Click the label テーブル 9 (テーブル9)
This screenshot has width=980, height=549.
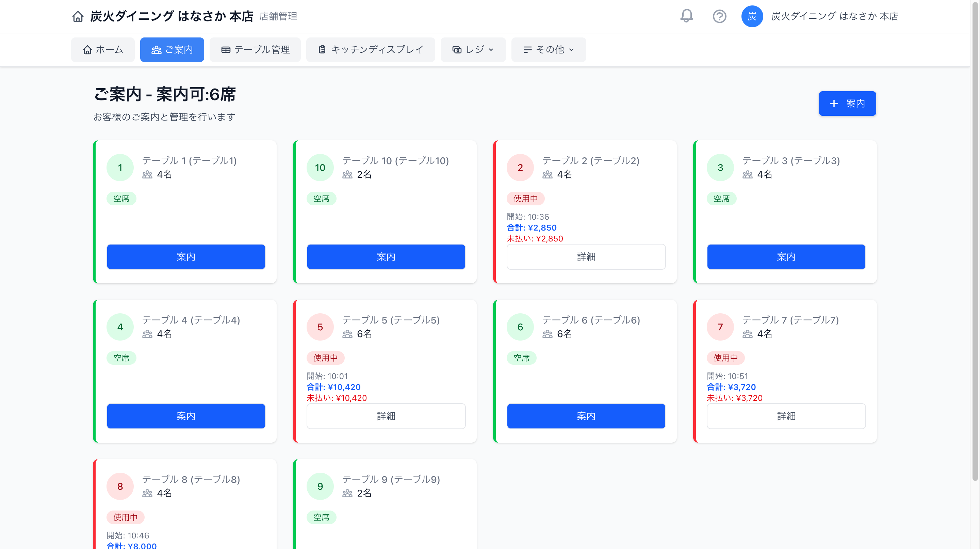pos(391,480)
